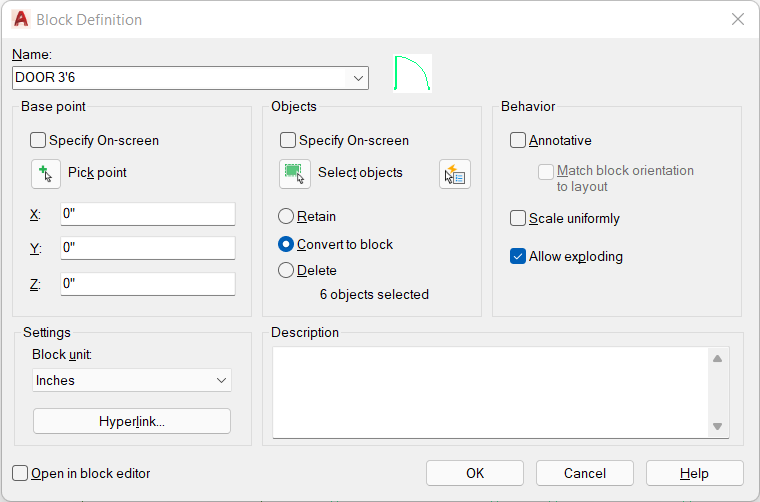Click the X coordinate input field

[148, 214]
